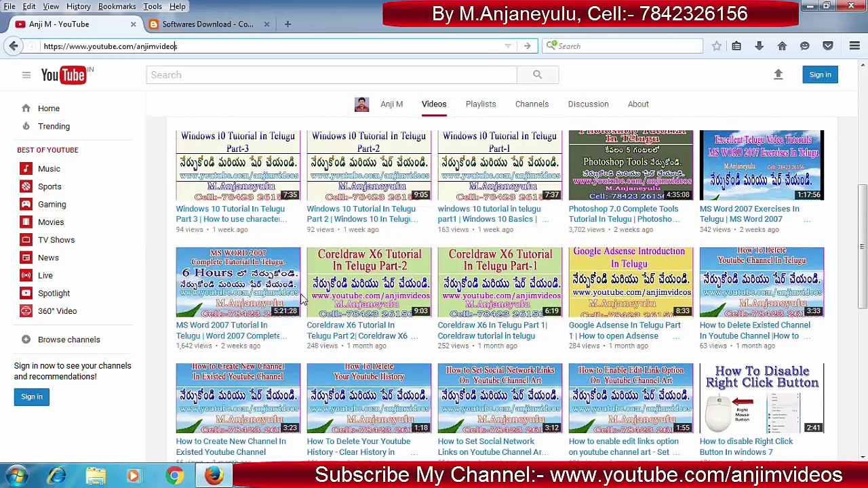Switch to the channel Channels tab

(532, 104)
